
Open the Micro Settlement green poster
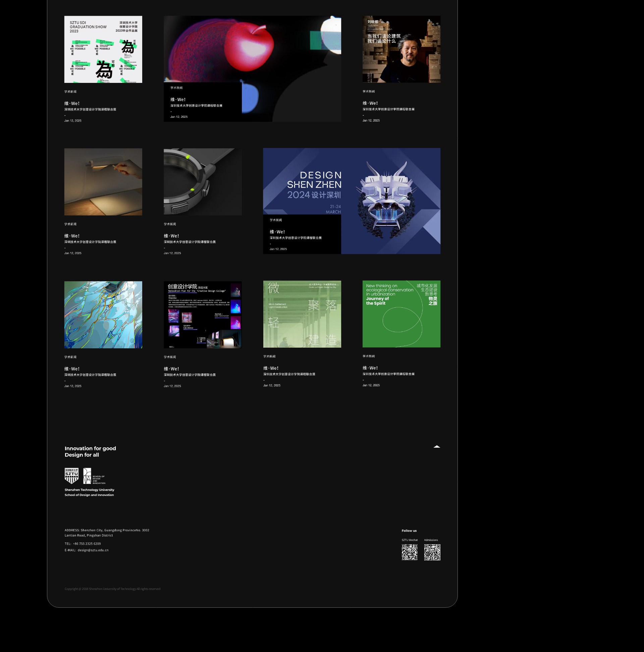point(302,314)
